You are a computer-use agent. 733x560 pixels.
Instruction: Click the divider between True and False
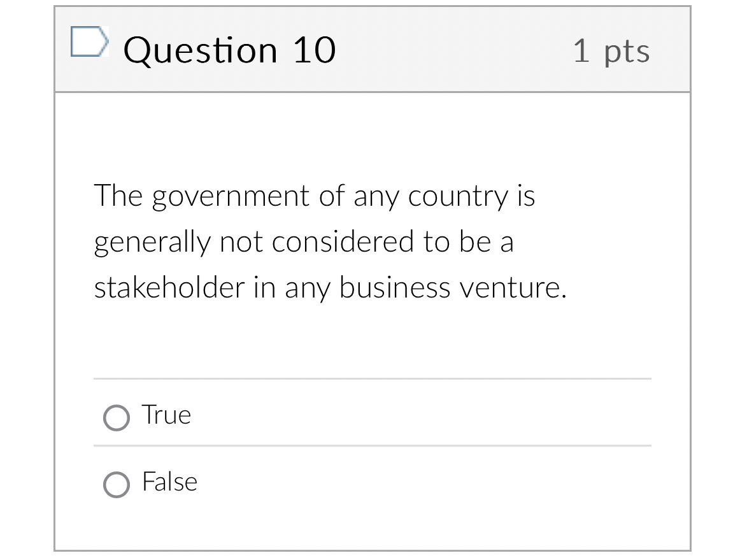pos(372,446)
